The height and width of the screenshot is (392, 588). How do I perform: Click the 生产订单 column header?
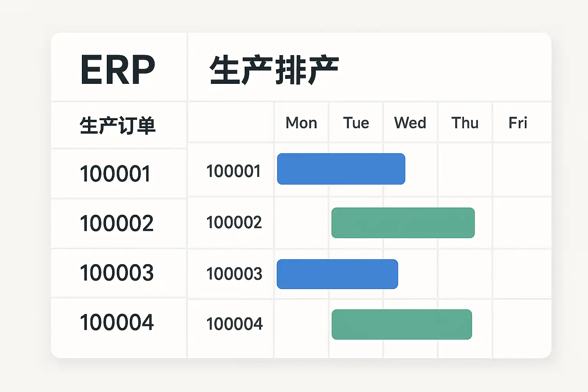click(118, 125)
